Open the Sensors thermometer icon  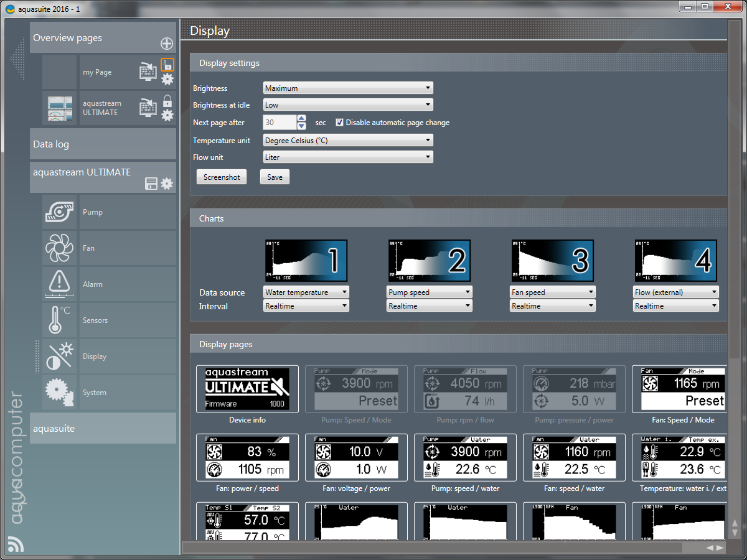60,320
